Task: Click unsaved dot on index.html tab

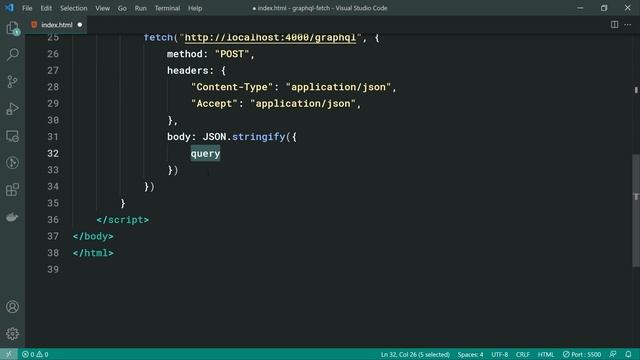Action: [x=80, y=24]
